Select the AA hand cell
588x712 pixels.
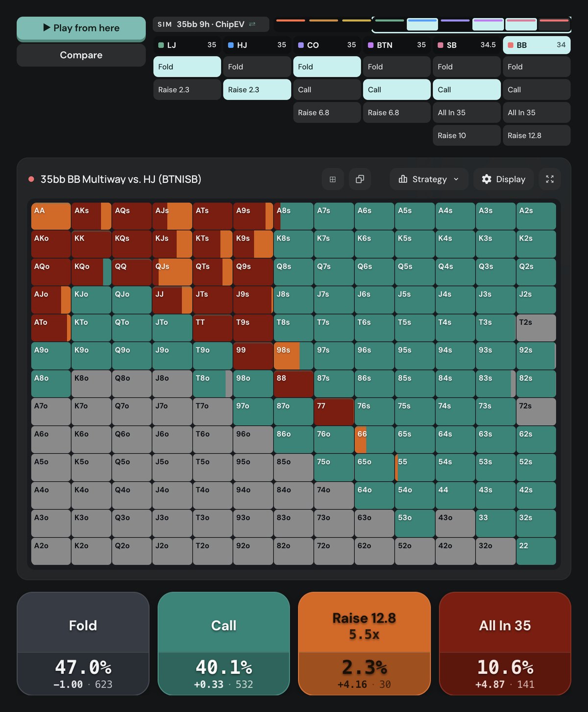click(x=51, y=216)
